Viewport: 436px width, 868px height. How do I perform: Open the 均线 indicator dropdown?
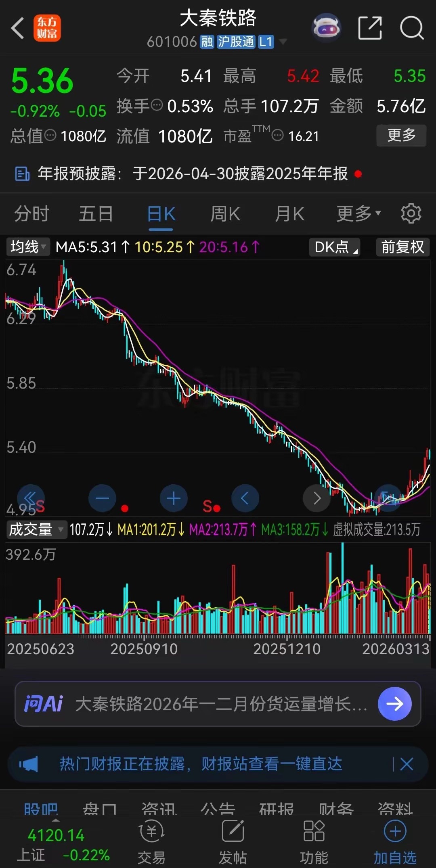pyautogui.click(x=27, y=247)
